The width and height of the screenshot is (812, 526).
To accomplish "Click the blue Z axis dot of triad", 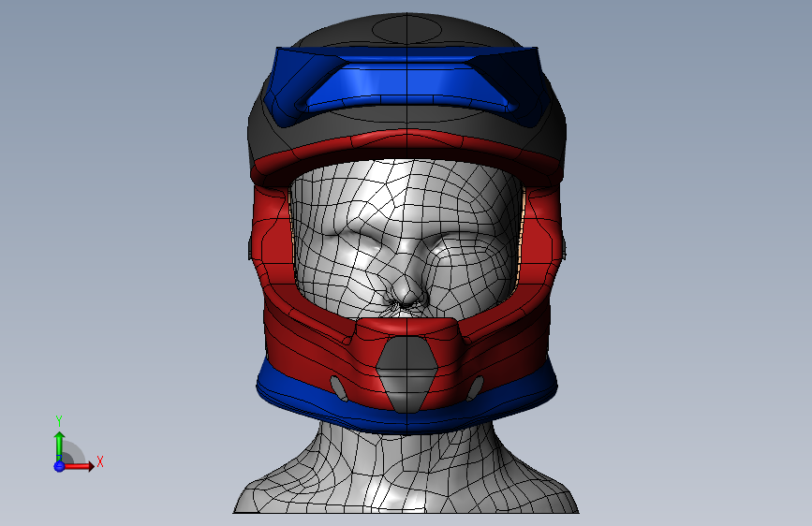I will 59,466.
